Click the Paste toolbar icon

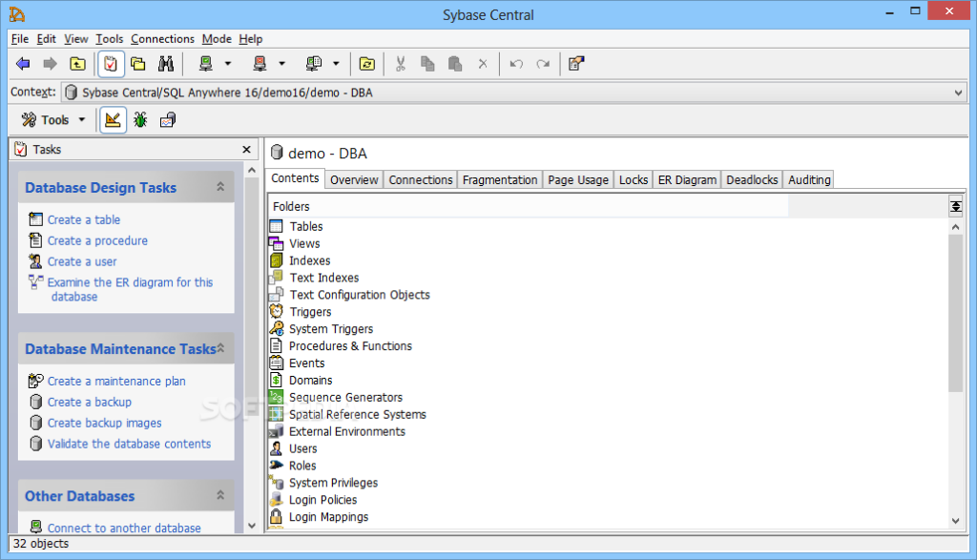coord(454,63)
